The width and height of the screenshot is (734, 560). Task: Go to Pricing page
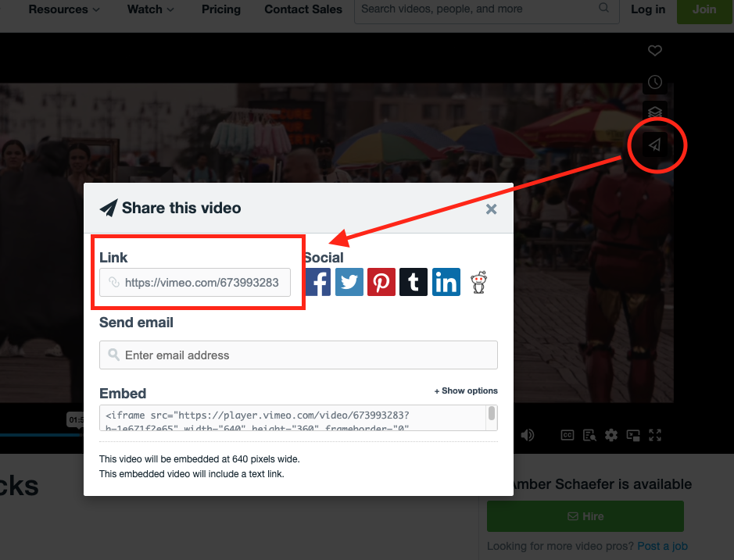pyautogui.click(x=221, y=9)
